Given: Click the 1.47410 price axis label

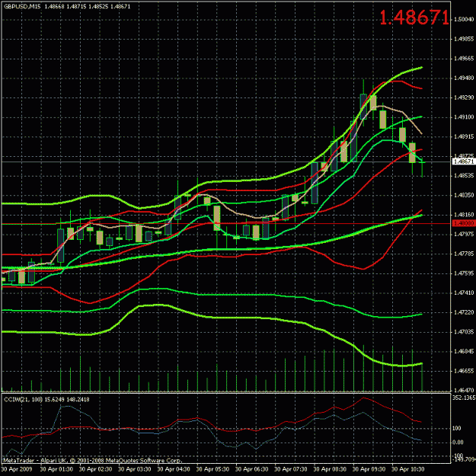Looking at the screenshot, I should pos(464,292).
